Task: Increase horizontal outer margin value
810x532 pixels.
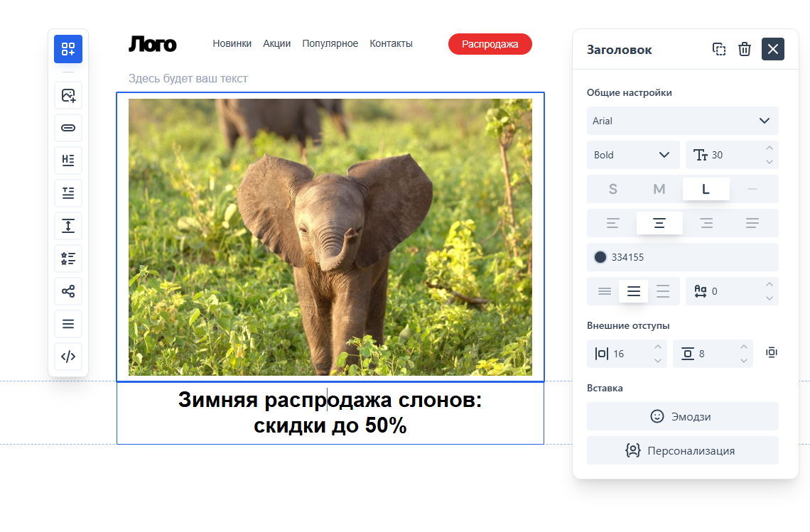Action: tap(658, 347)
